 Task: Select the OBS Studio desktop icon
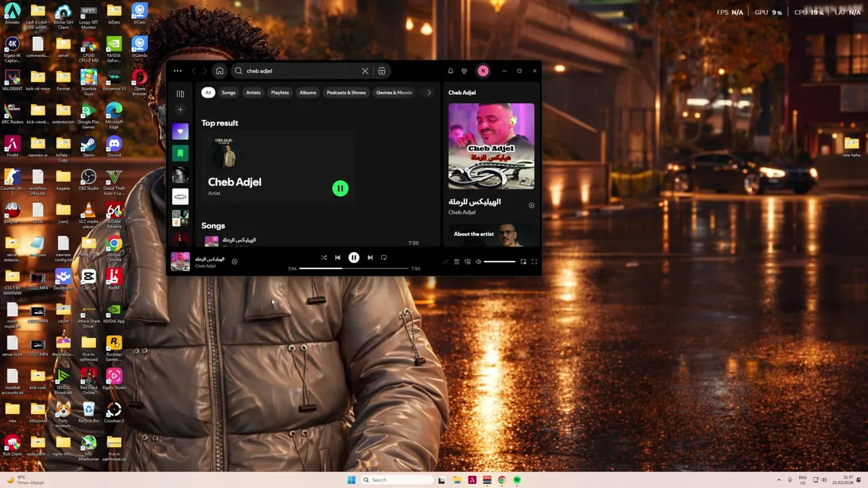[x=88, y=180]
